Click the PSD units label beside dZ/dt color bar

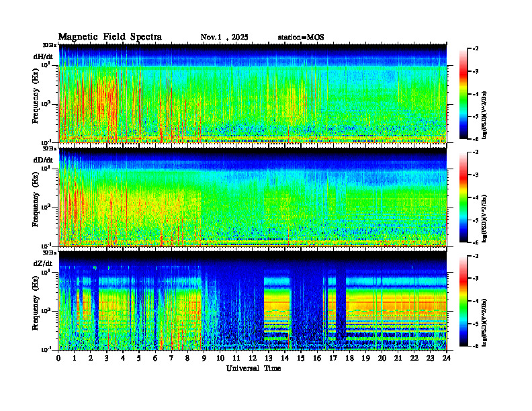pos(484,322)
